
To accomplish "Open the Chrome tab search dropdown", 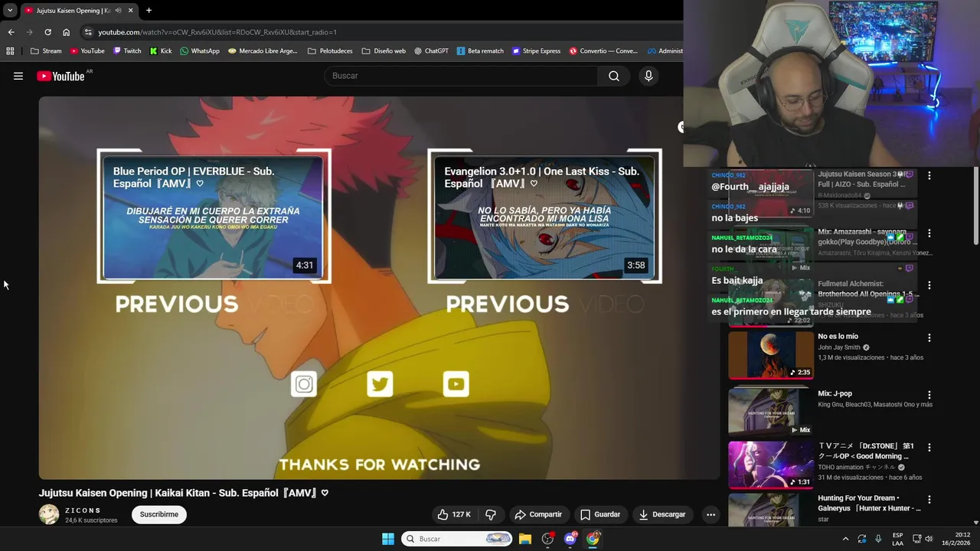I will 10,10.
